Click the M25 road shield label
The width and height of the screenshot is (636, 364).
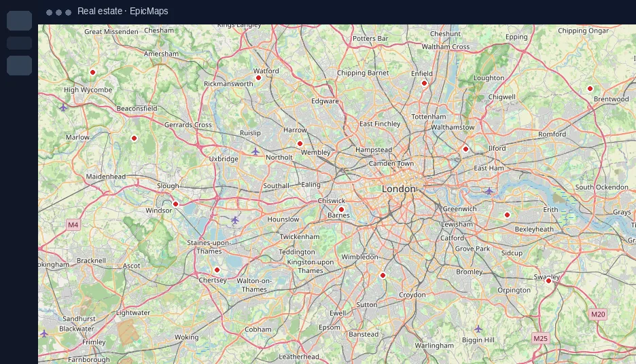point(540,338)
